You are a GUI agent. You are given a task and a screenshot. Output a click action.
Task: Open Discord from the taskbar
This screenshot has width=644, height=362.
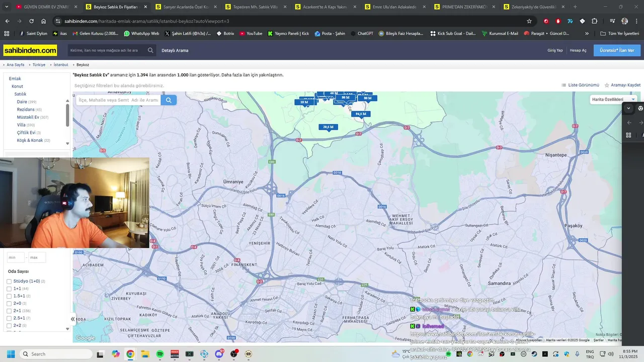[219, 354]
